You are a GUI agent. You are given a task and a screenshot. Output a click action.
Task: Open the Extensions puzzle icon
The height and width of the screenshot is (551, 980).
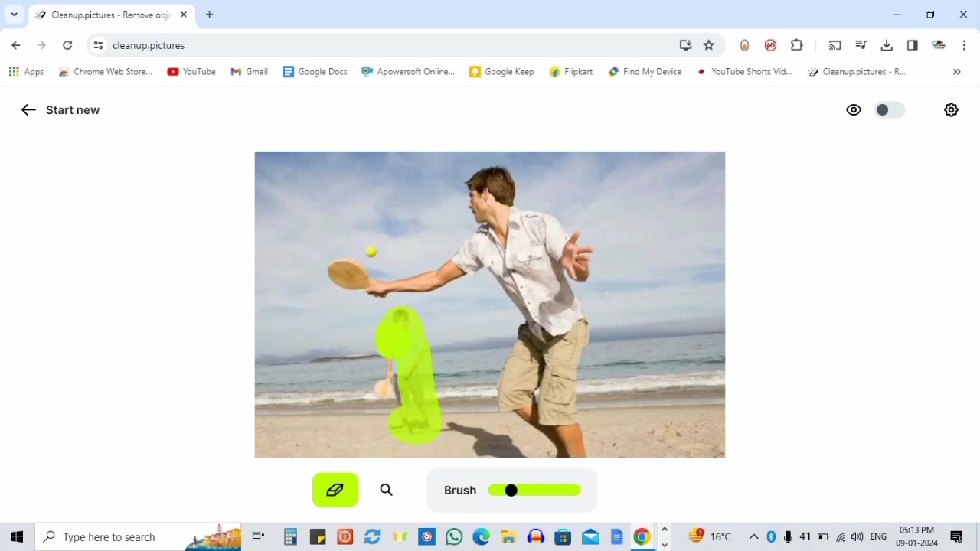click(x=797, y=45)
